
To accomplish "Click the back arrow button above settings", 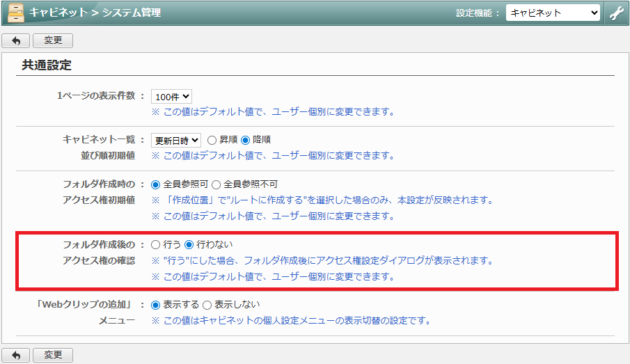I will 16,41.
